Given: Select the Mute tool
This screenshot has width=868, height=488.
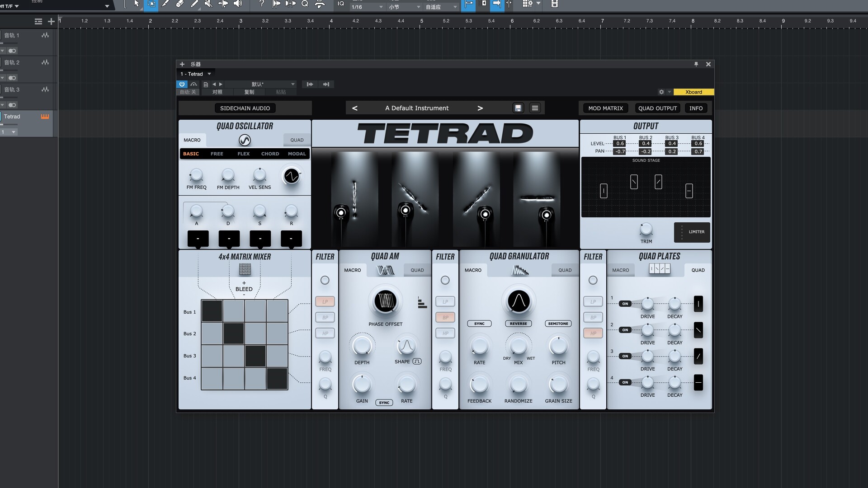Looking at the screenshot, I should pyautogui.click(x=208, y=4).
